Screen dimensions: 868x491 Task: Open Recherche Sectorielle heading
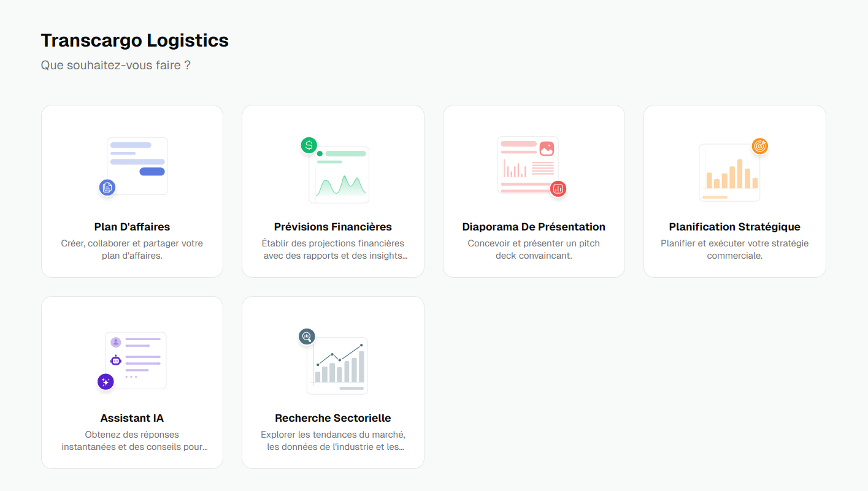(x=333, y=418)
